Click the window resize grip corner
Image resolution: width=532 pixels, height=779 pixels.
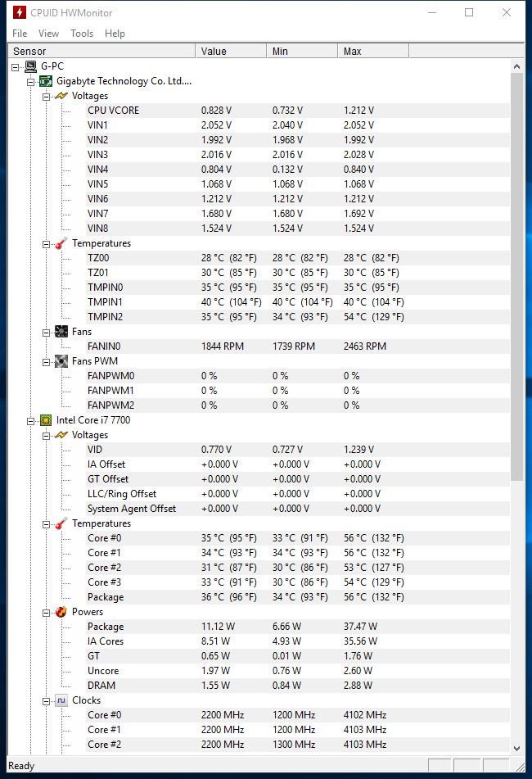point(520,767)
